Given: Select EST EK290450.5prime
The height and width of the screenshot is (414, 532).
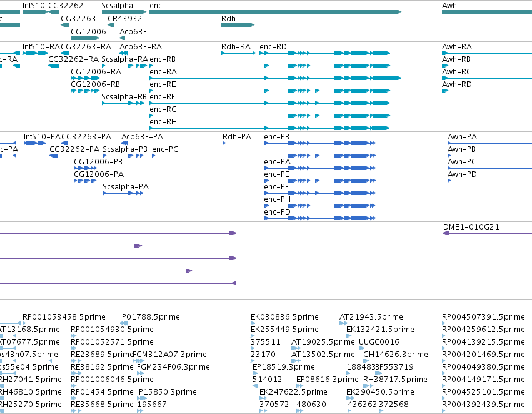Looking at the screenshot, I should [380, 392].
